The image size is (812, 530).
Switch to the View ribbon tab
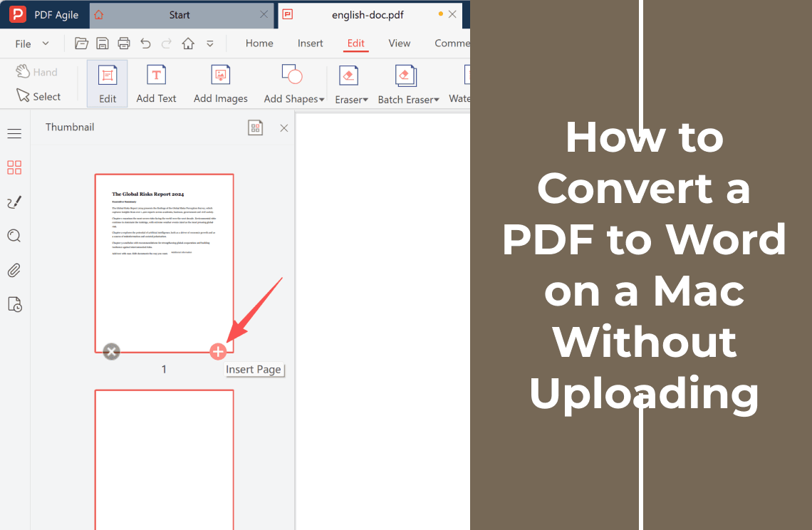(400, 43)
